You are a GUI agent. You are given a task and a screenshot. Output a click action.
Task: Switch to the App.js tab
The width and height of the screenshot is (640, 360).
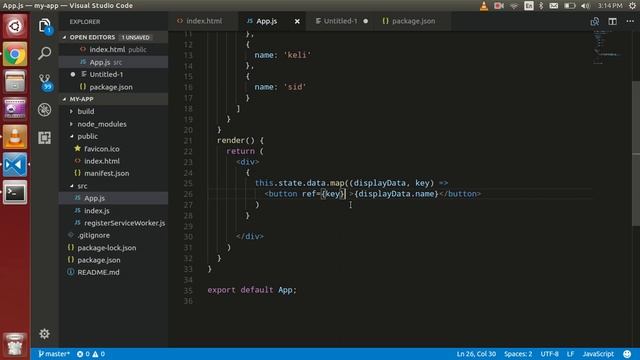click(267, 21)
